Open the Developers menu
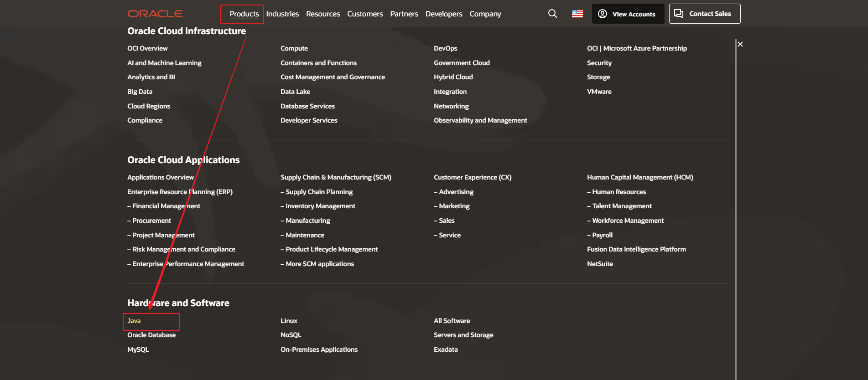 pyautogui.click(x=444, y=14)
